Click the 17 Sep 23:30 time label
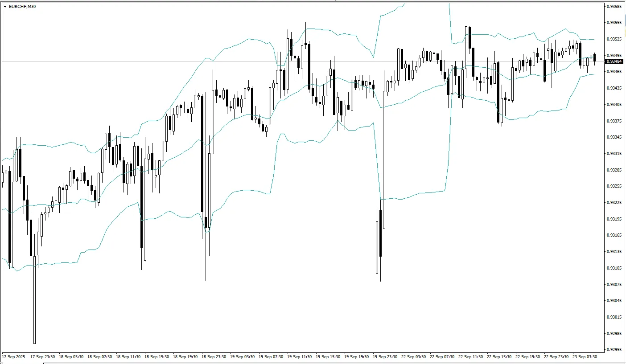This screenshot has height=364, width=626. point(43,357)
